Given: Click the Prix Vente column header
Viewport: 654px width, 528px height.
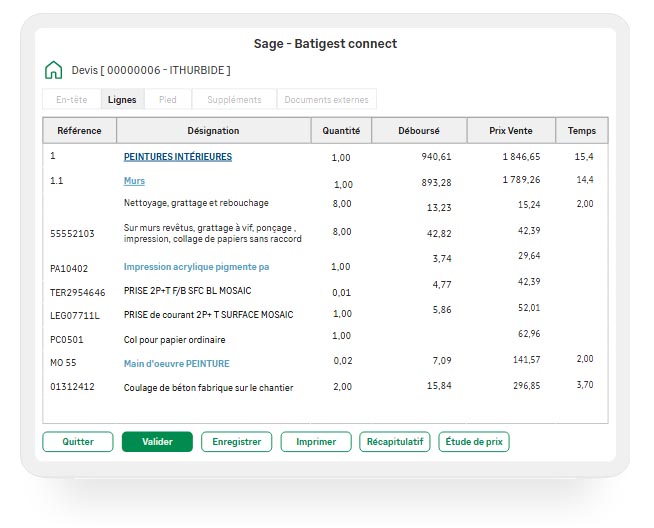Looking at the screenshot, I should (x=511, y=131).
